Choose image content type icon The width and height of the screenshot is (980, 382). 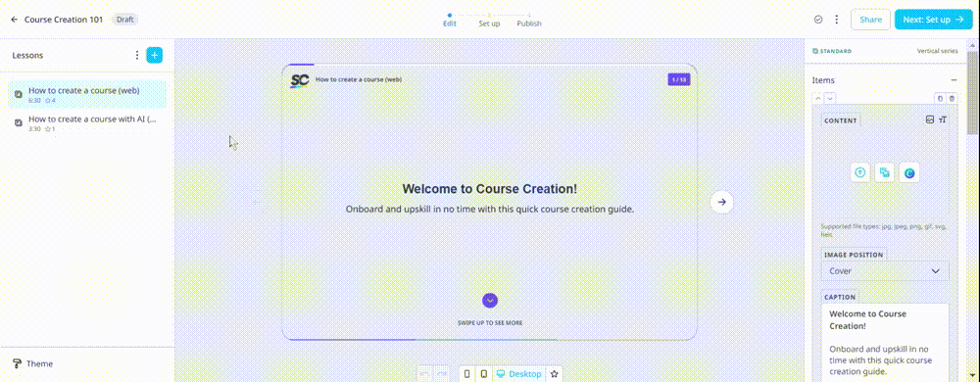click(930, 119)
